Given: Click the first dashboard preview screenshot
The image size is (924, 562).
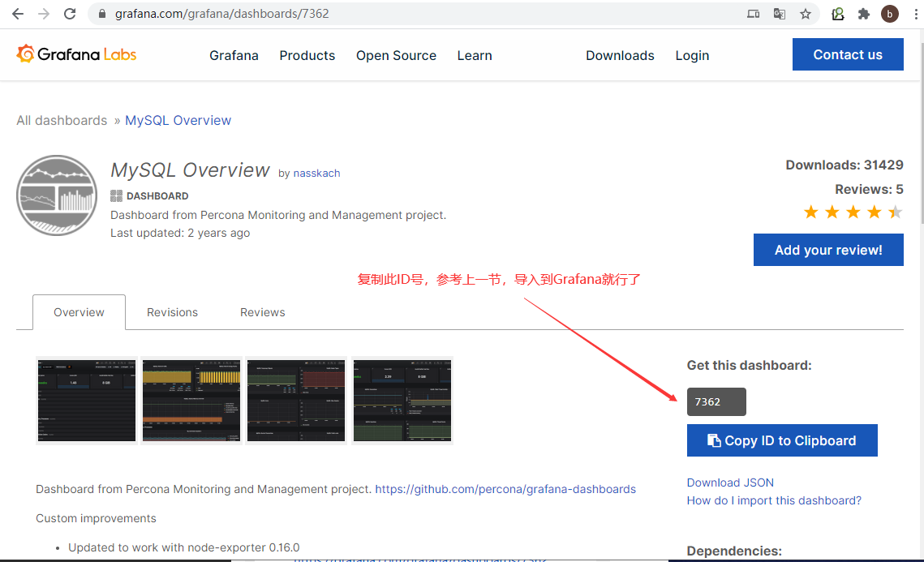Looking at the screenshot, I should (x=86, y=401).
